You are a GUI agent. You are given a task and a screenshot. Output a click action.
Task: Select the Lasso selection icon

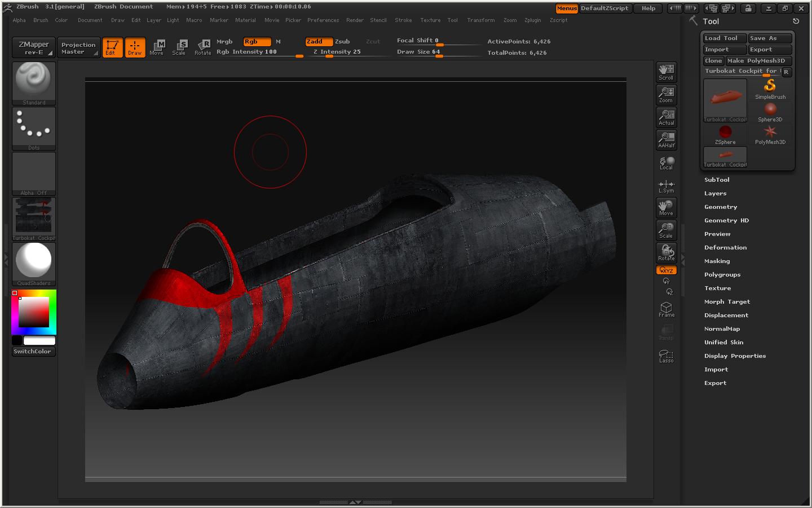pos(666,355)
